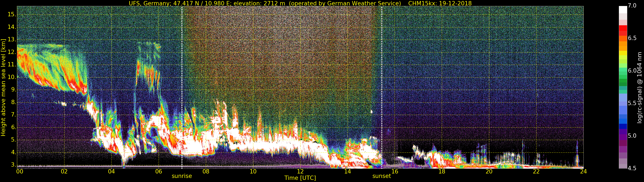
Task: Click the small white patch near 15 UTC at 7 km
Action: [372, 111]
